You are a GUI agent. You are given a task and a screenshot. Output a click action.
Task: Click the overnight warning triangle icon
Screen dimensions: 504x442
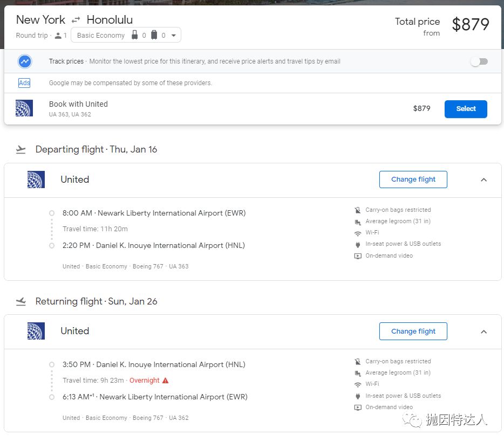165,381
